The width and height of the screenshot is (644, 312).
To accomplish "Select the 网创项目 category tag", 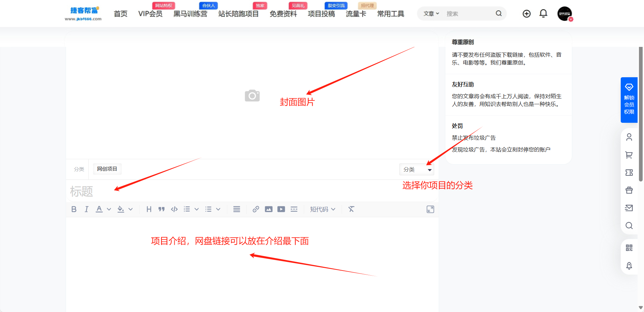I will [107, 169].
